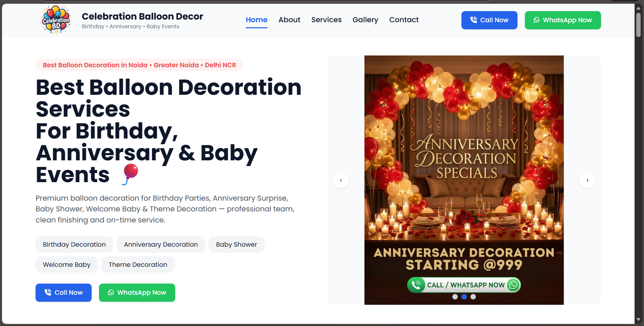Click the Celebration Balloon Decor site title
The width and height of the screenshot is (644, 326).
[x=142, y=17]
